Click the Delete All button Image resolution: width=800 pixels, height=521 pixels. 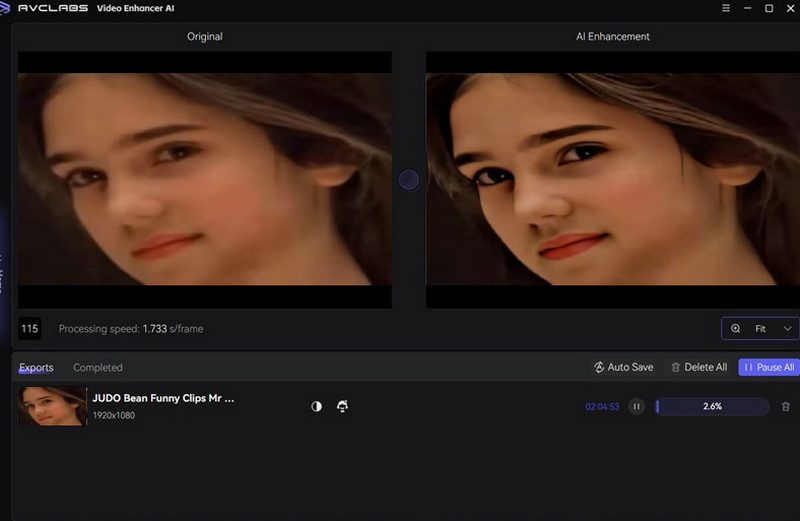[x=699, y=367]
